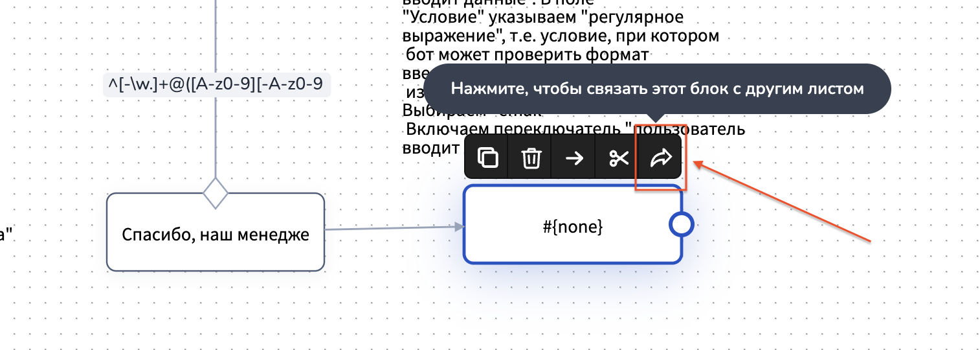Link block to another sheet via curved arrow

[661, 157]
